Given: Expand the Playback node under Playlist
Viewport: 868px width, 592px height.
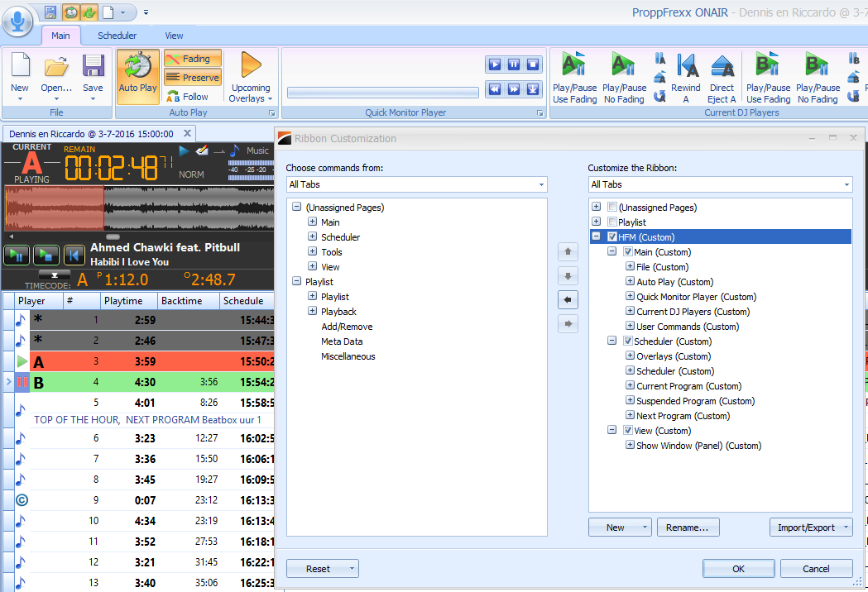Looking at the screenshot, I should (313, 312).
